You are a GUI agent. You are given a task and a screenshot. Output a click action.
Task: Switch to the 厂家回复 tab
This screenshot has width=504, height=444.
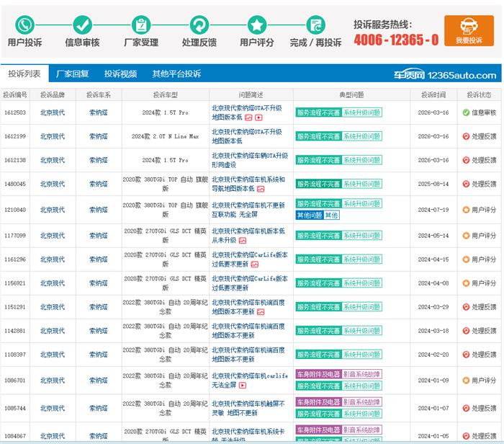[72, 74]
